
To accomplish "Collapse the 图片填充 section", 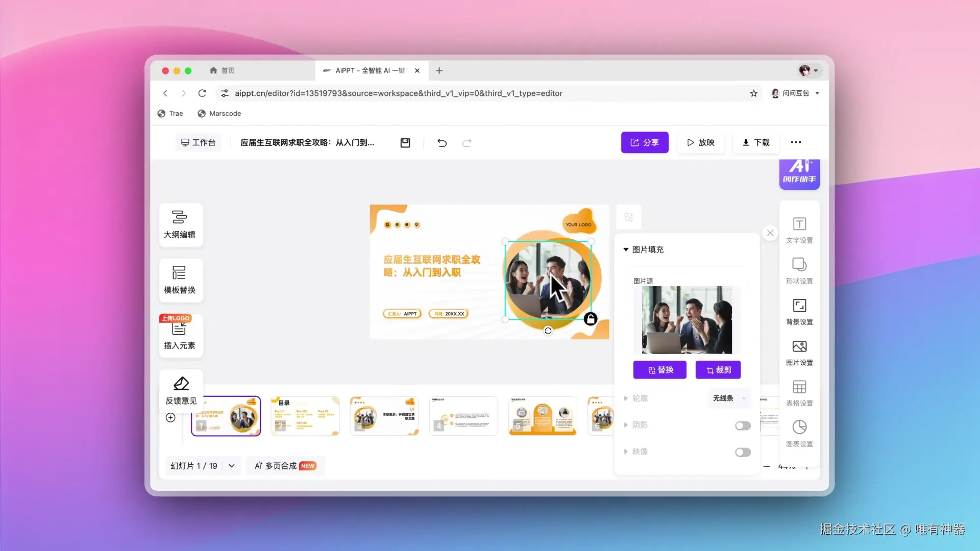I will [626, 249].
